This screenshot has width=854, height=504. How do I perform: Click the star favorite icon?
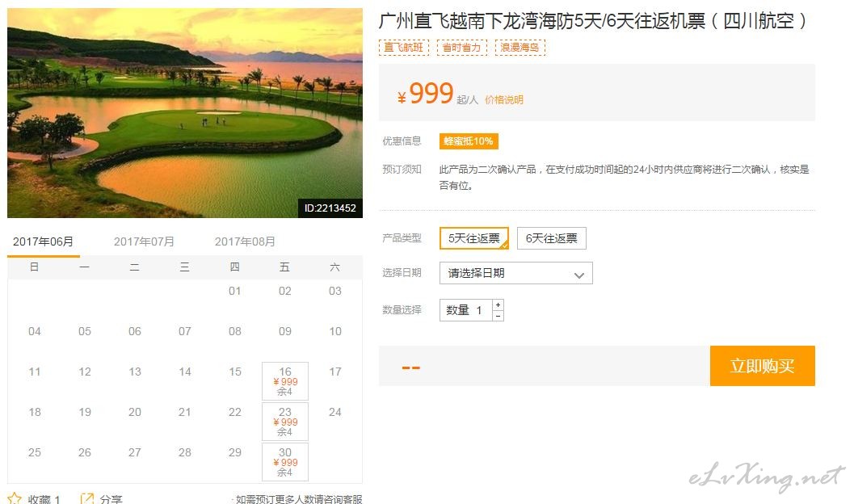click(15, 498)
